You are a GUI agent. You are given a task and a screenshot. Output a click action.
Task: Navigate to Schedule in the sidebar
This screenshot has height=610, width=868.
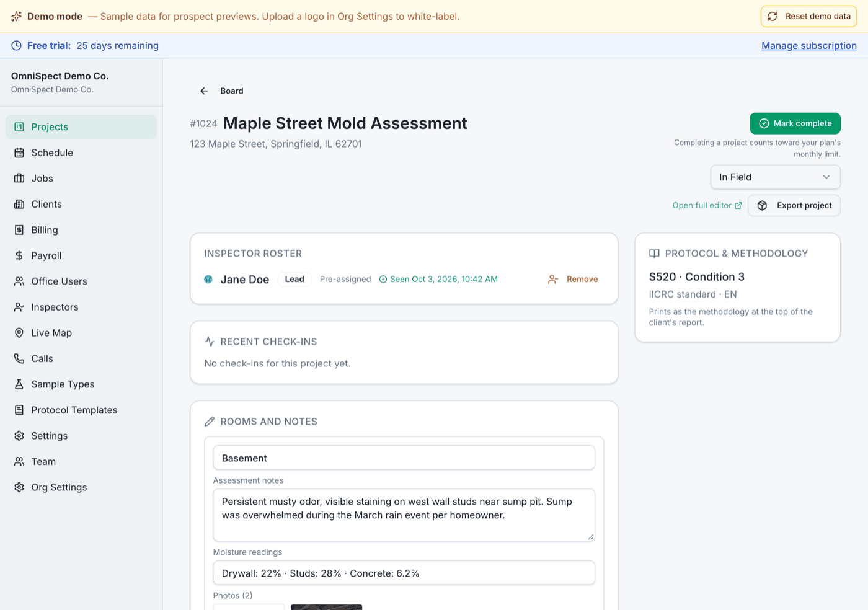pos(81,152)
